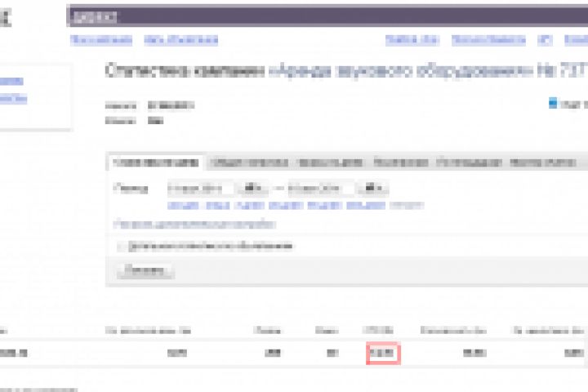
Task: Click the Показать button in period form
Action: [145, 271]
